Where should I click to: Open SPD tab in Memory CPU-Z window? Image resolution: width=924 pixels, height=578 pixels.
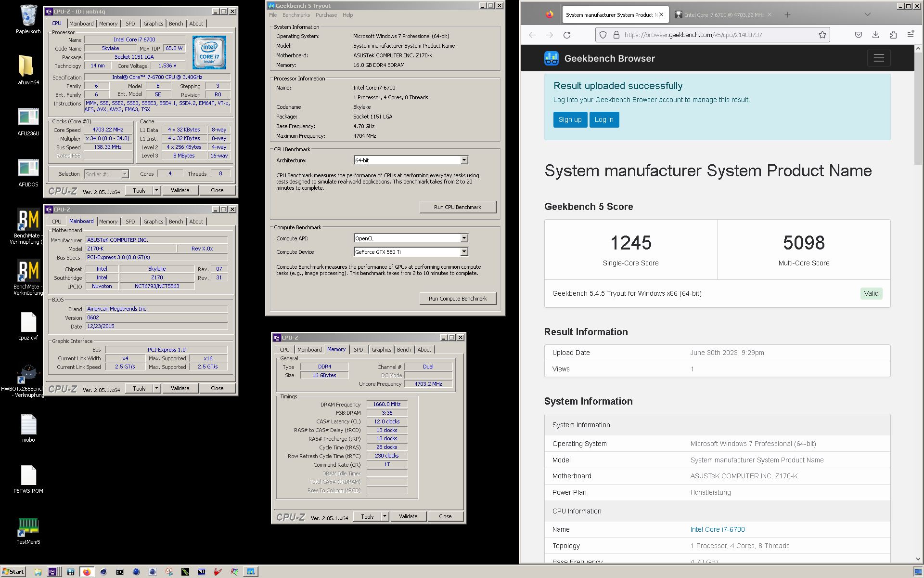pos(359,350)
